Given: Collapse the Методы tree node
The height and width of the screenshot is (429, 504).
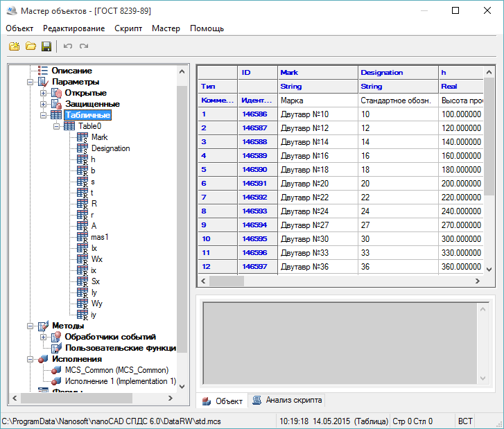Looking at the screenshot, I should (x=31, y=326).
